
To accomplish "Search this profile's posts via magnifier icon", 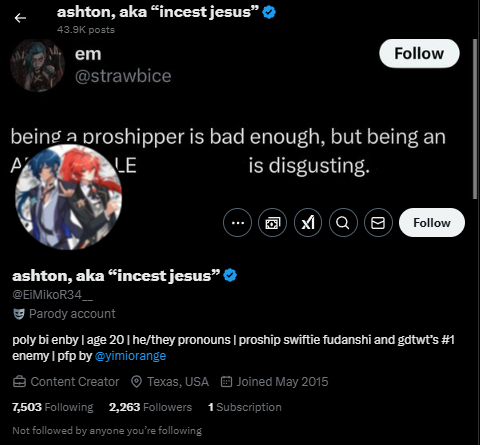I will 343,223.
